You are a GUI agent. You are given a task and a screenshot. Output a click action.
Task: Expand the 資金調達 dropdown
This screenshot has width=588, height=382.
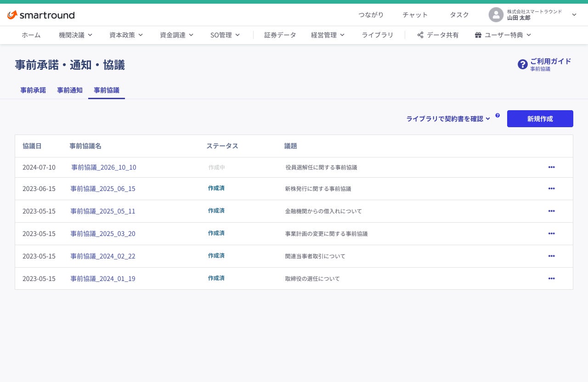click(176, 35)
